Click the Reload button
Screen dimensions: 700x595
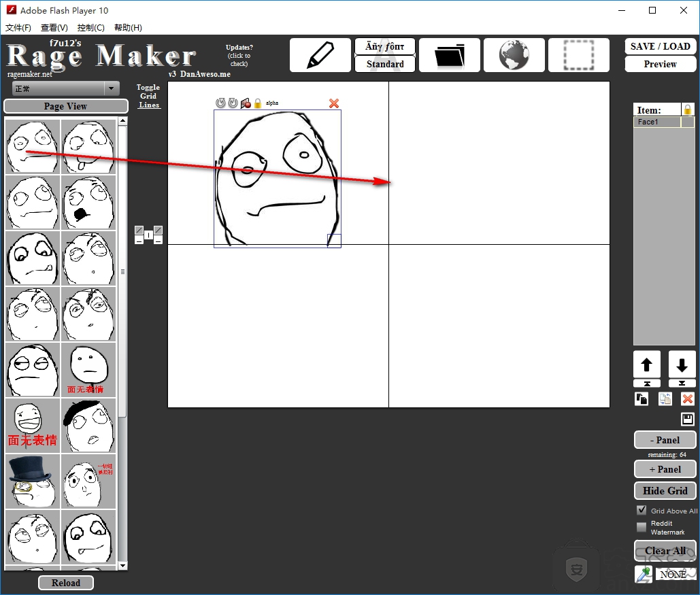pos(65,583)
